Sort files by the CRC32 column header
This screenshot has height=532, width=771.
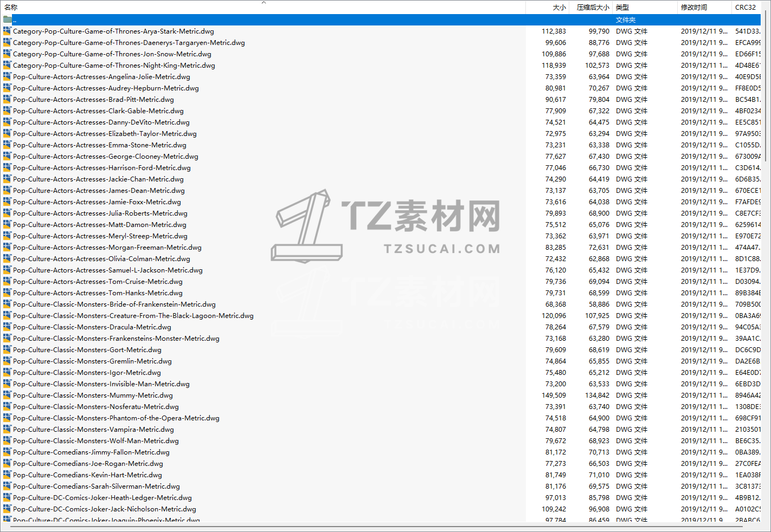747,7
